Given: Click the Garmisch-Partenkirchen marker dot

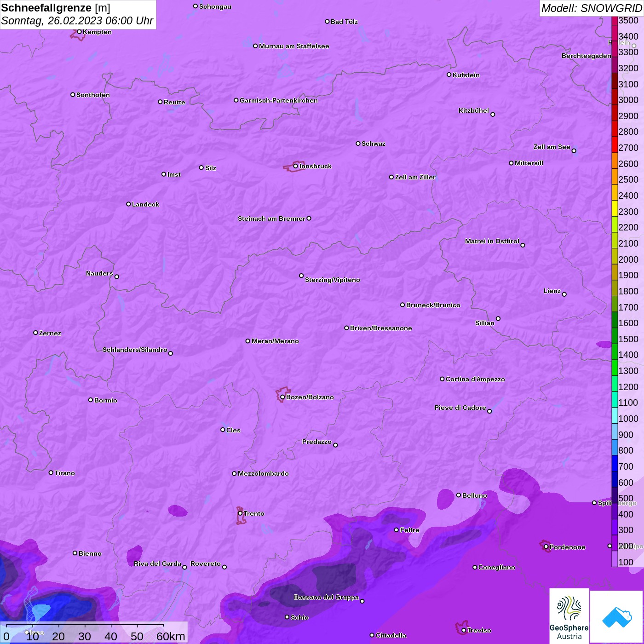Looking at the screenshot, I should [236, 100].
